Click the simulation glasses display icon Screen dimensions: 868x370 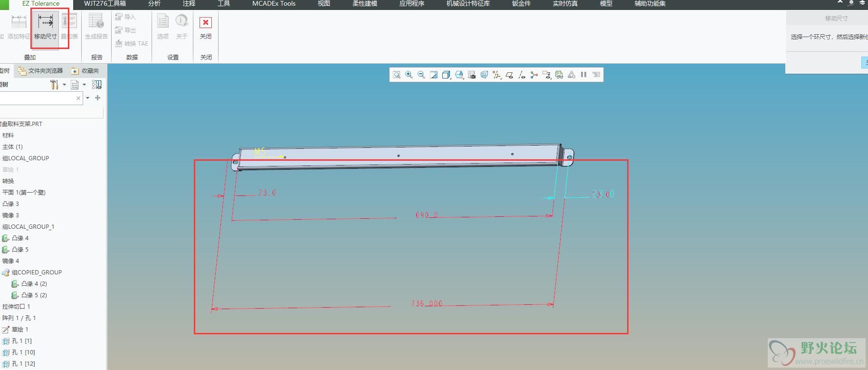tap(559, 75)
